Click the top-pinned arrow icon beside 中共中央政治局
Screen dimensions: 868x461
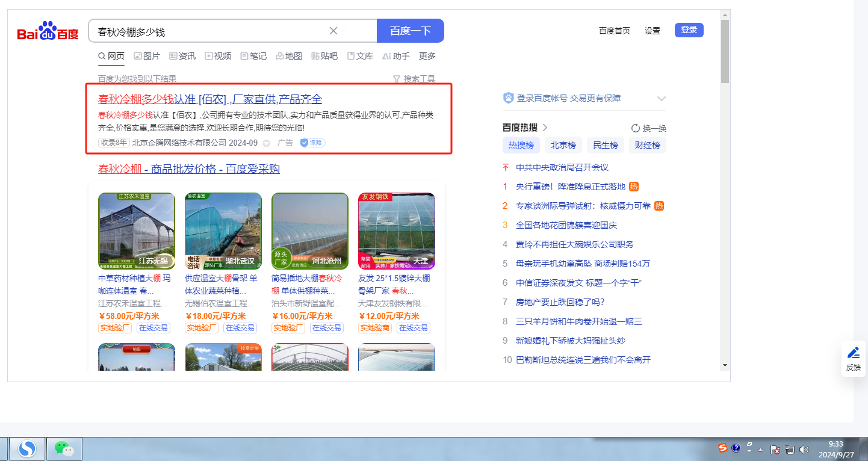[506, 167]
